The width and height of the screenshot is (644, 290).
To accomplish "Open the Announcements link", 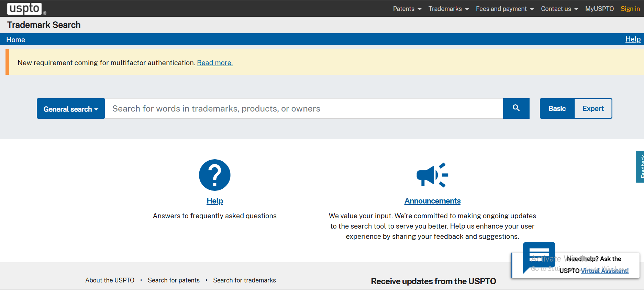I will point(432,201).
